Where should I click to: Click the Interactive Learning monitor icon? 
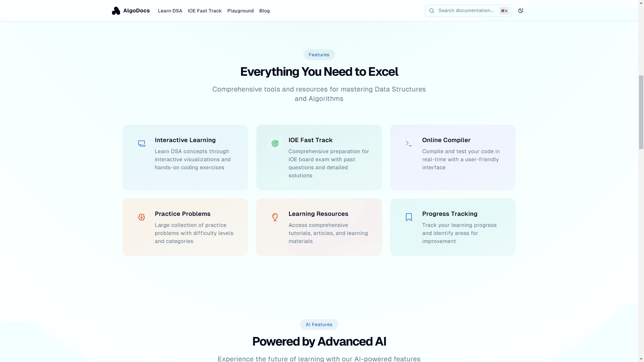[142, 143]
